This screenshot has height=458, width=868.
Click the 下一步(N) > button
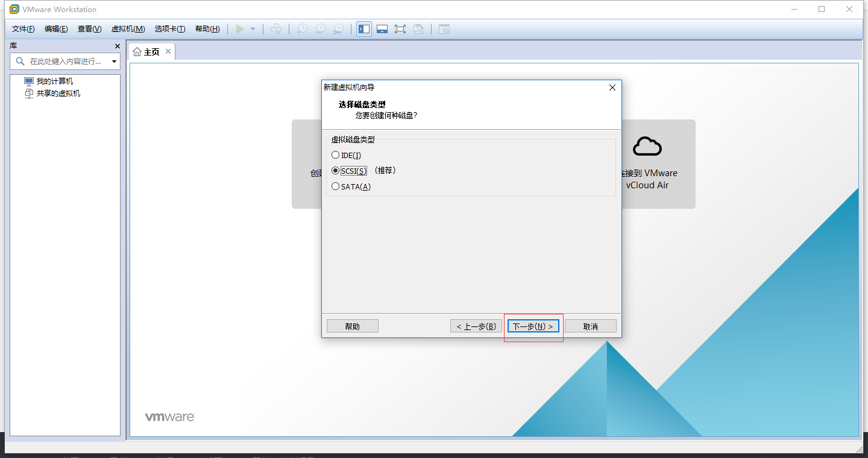pyautogui.click(x=533, y=326)
